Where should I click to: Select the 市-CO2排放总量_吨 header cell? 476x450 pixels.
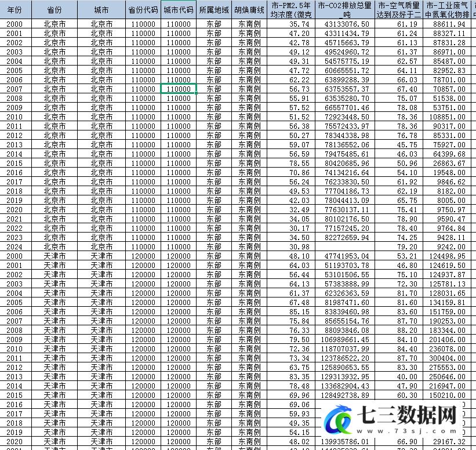point(345,10)
